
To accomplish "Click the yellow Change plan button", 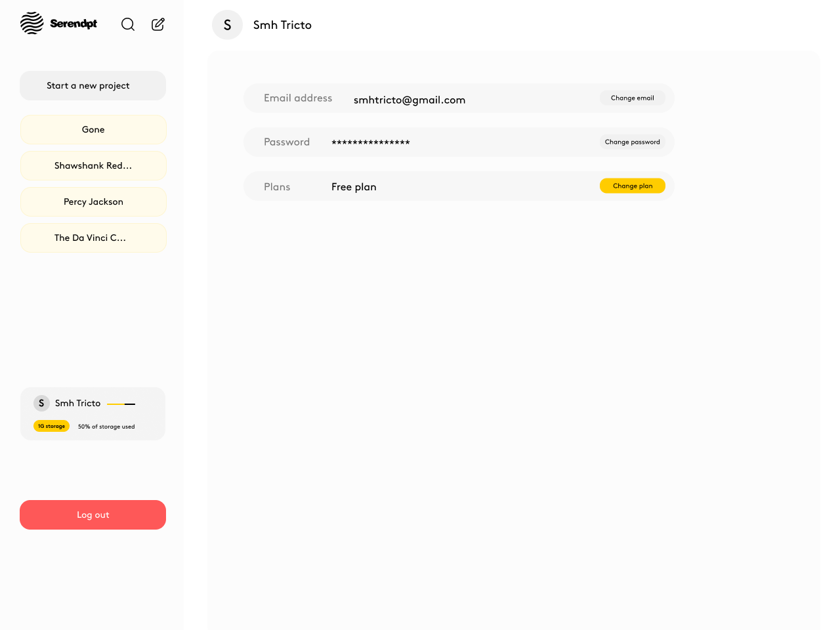I will 633,186.
